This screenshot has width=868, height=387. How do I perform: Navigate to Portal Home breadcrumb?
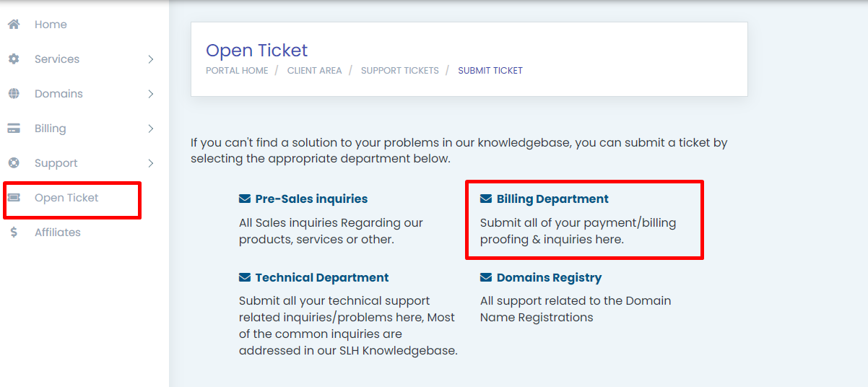coord(237,71)
